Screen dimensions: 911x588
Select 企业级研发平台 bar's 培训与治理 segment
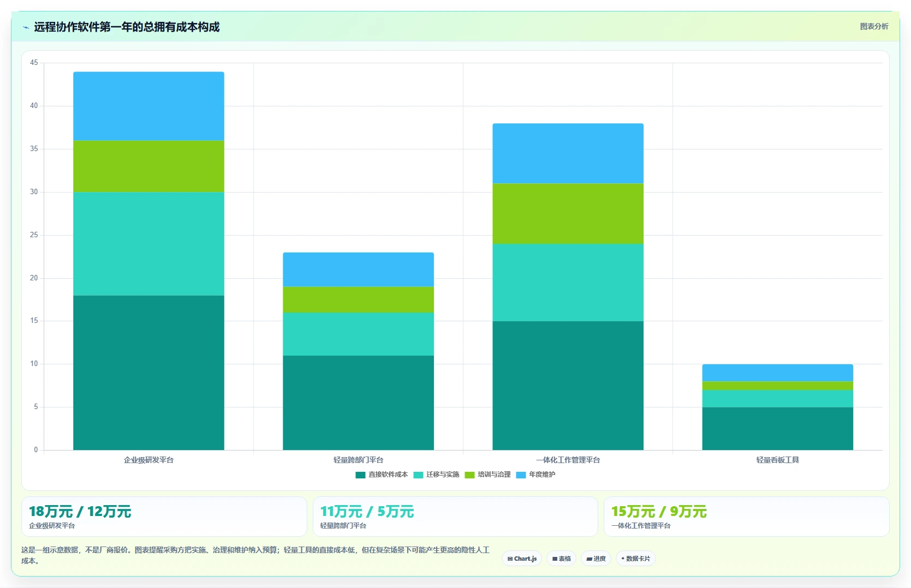[x=148, y=166]
